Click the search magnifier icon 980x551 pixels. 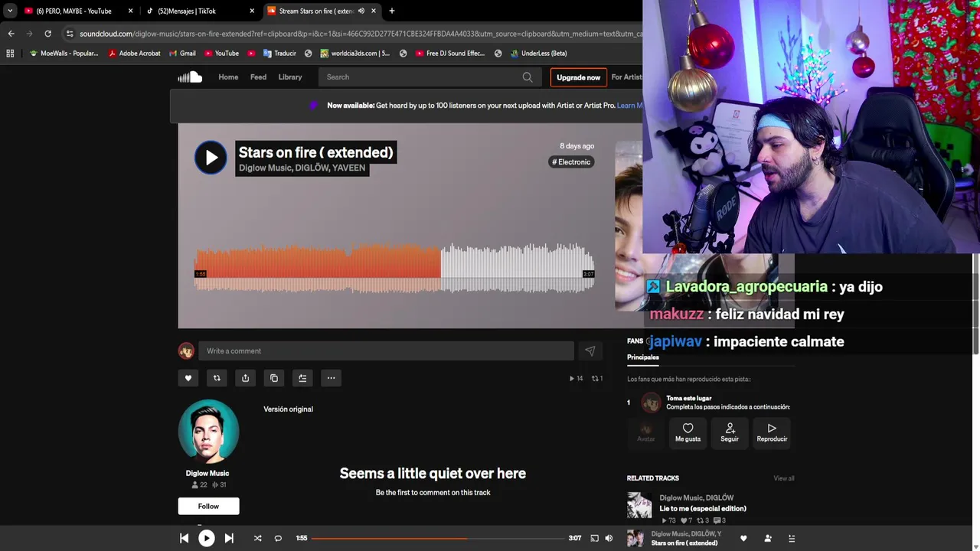pyautogui.click(x=528, y=77)
